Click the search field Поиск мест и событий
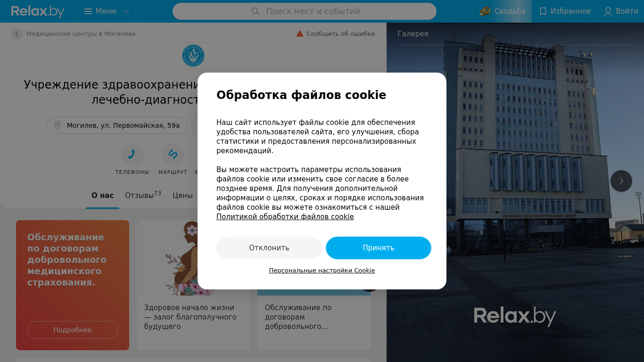The height and width of the screenshot is (362, 644). pyautogui.click(x=305, y=11)
